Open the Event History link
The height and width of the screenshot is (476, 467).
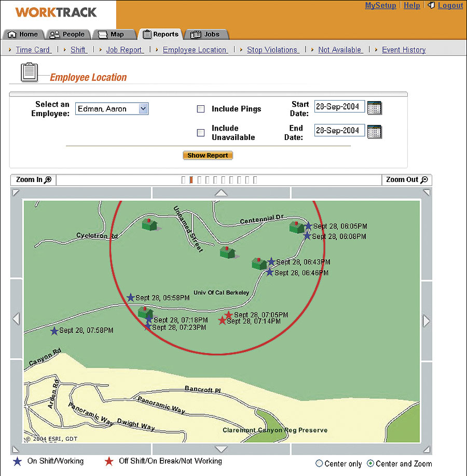404,49
